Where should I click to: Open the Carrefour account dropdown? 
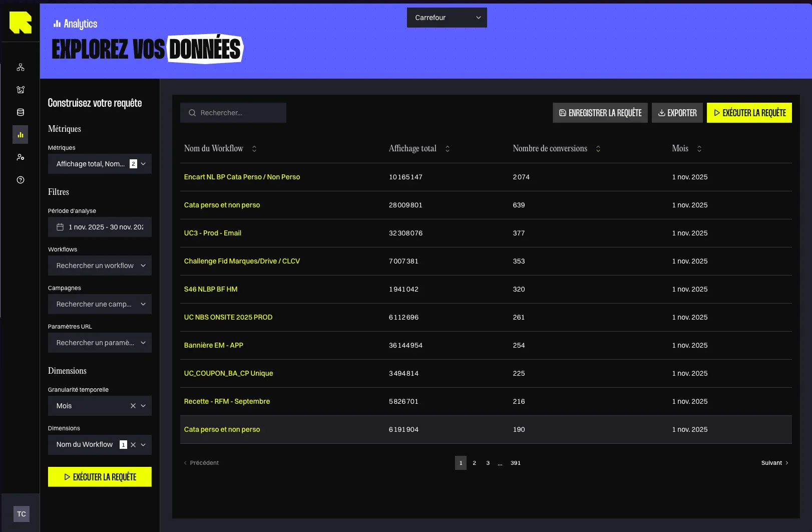tap(447, 18)
